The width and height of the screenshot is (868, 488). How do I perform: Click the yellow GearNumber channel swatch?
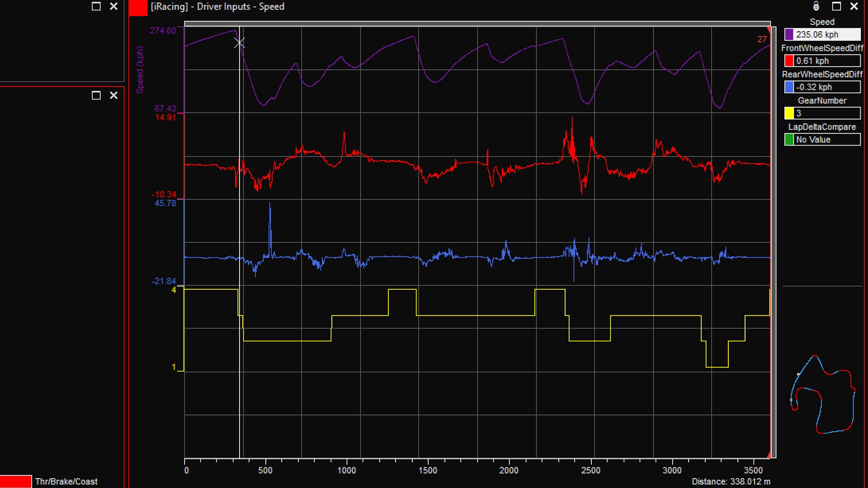click(788, 113)
